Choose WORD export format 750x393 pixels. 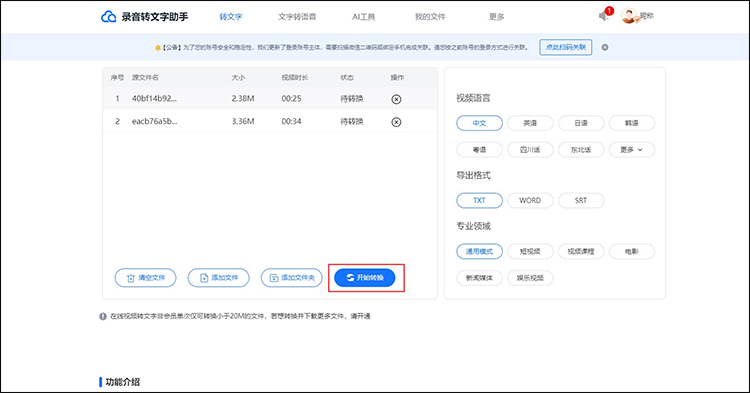coord(530,200)
